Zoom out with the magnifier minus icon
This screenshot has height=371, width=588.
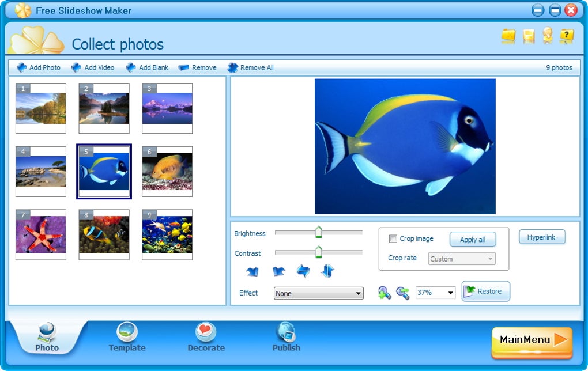(403, 293)
